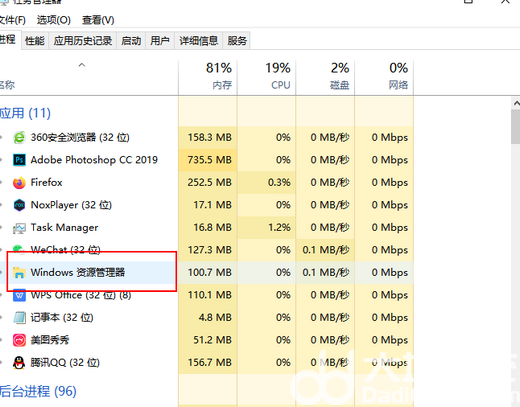Image resolution: width=520 pixels, height=407 pixels.
Task: Click the vertical scrollbar up arrow
Action: [516, 104]
